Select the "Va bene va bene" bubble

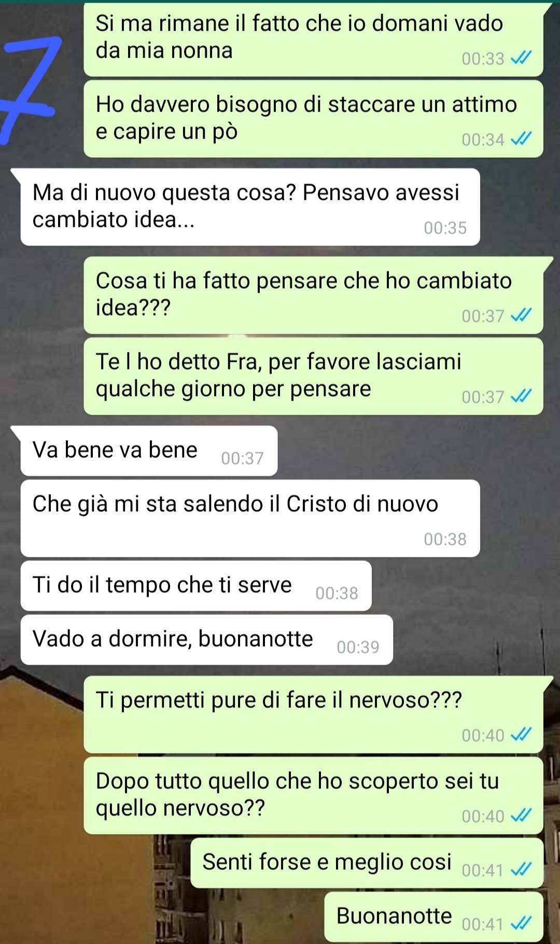(149, 451)
